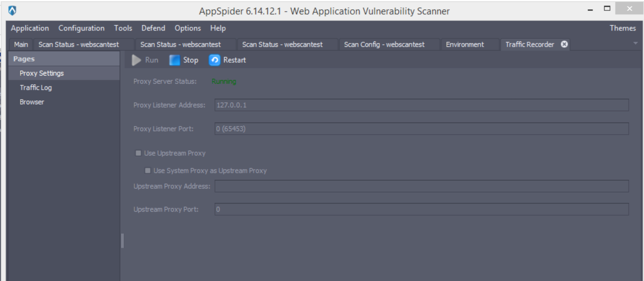This screenshot has width=644, height=281.
Task: Close the AppSpider window
Action: 629,9
